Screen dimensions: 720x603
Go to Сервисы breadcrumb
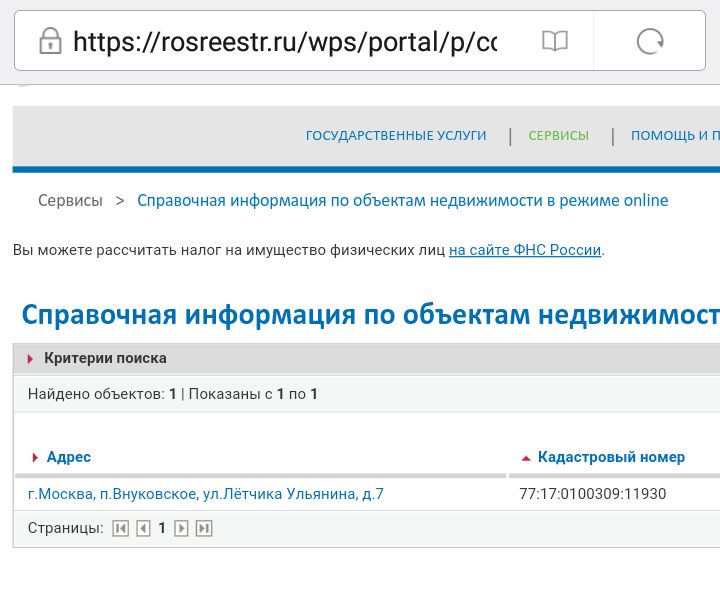pos(70,200)
